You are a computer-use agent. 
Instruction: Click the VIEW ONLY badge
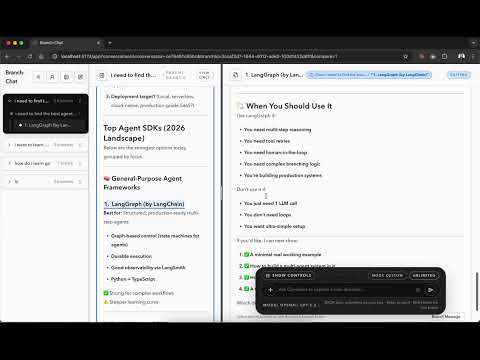[x=204, y=75]
